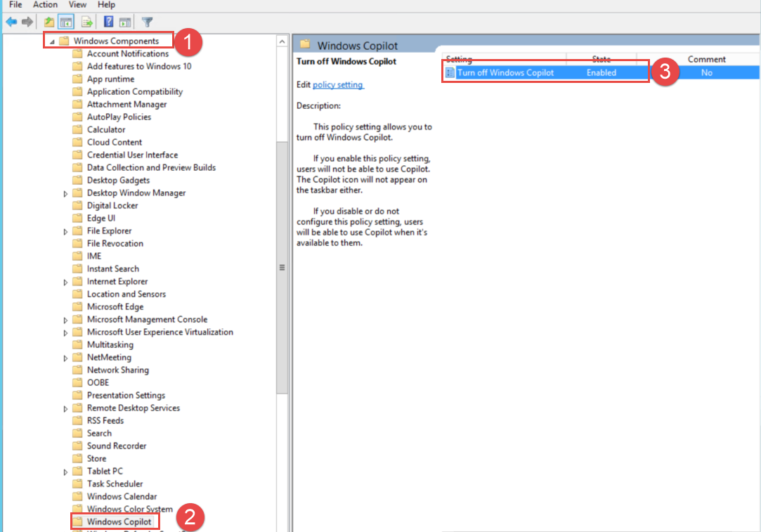Screen dimensions: 761x532
Task: Click the Export List toolbar icon
Action: 87,22
